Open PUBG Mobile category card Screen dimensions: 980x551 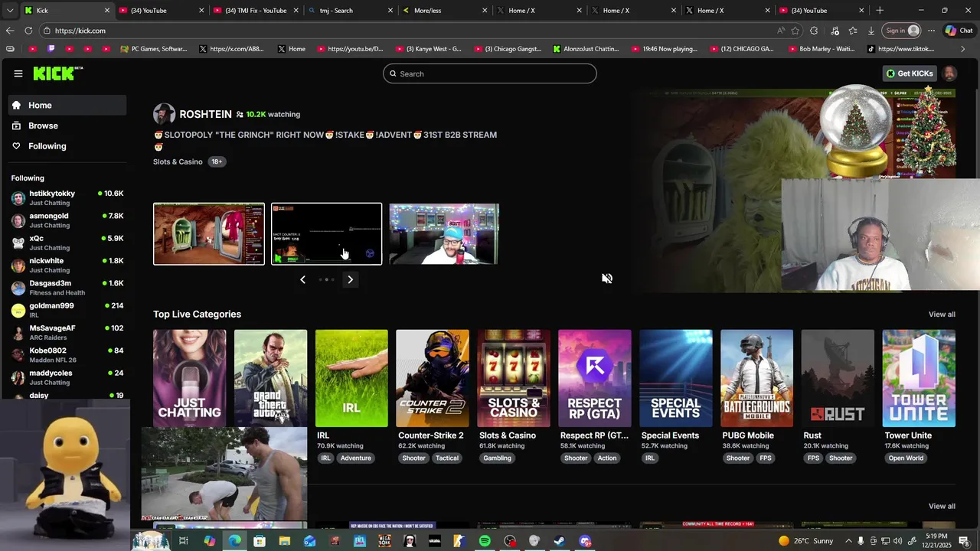757,378
